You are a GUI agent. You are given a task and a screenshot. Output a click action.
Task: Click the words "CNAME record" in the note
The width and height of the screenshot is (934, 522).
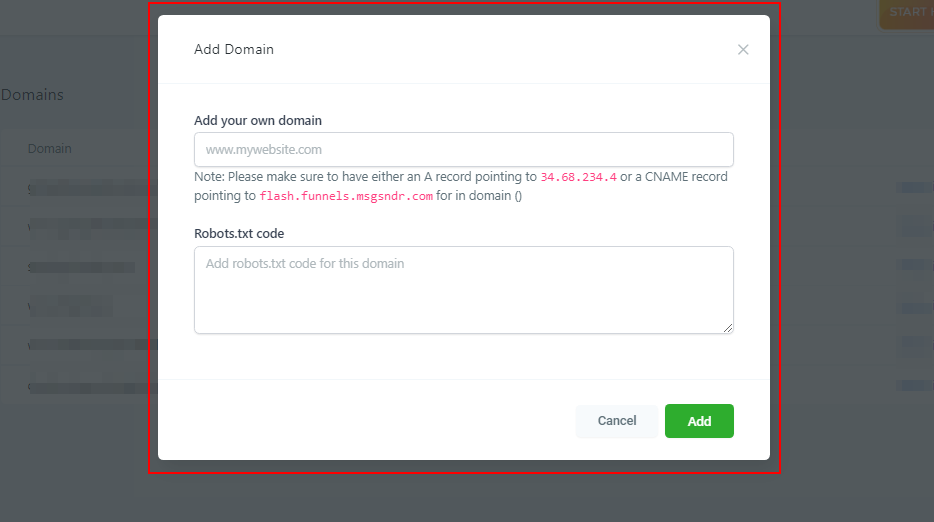click(688, 177)
